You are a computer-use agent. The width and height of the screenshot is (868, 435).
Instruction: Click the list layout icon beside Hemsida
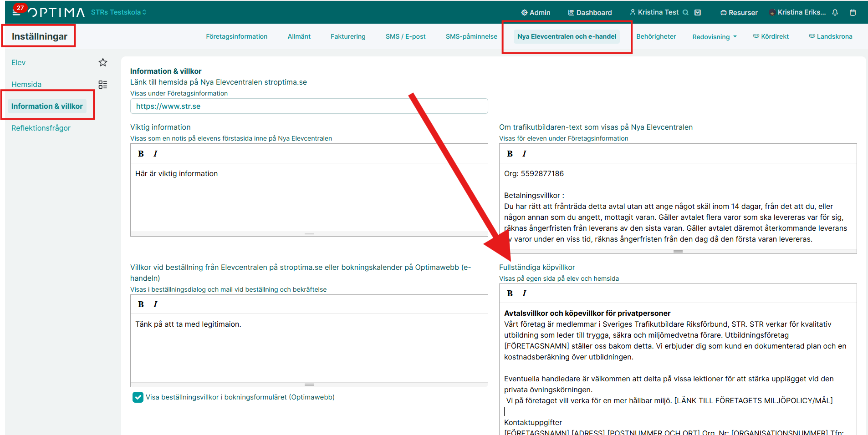103,85
